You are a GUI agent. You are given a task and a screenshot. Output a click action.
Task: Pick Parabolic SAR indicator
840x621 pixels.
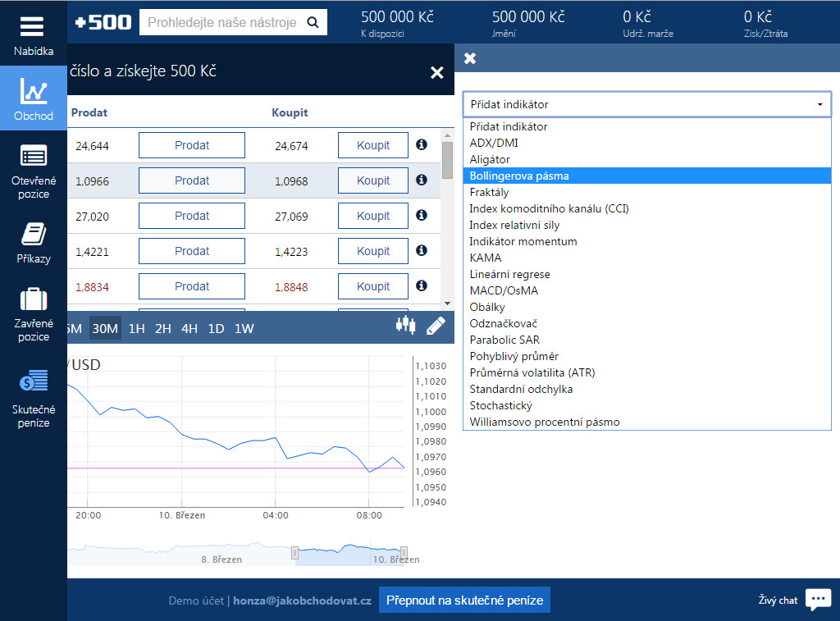(646, 340)
